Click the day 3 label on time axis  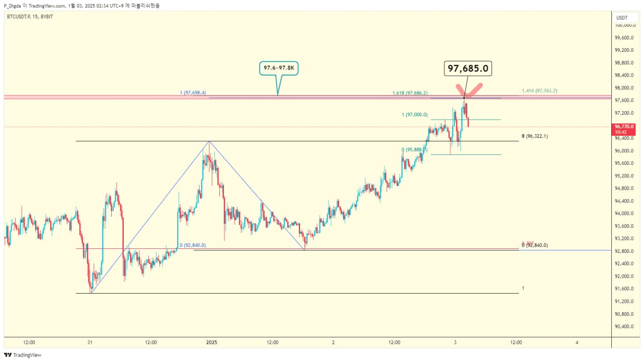(x=455, y=342)
